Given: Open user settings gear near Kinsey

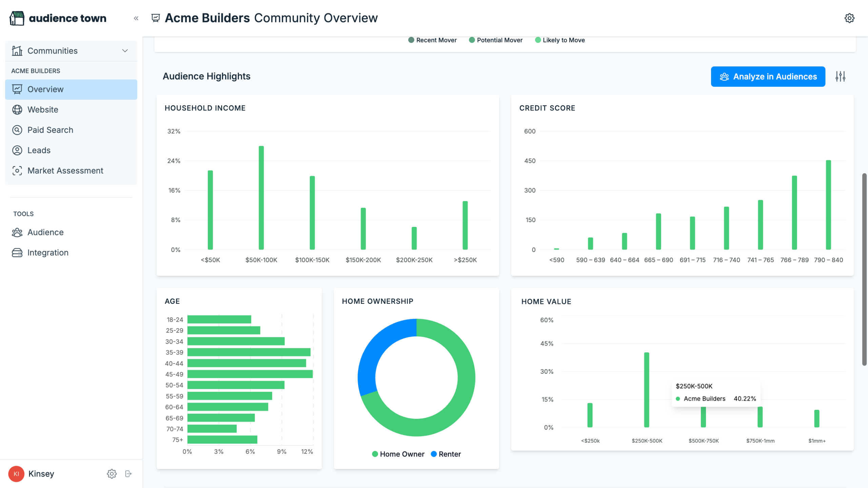Looking at the screenshot, I should pyautogui.click(x=112, y=474).
